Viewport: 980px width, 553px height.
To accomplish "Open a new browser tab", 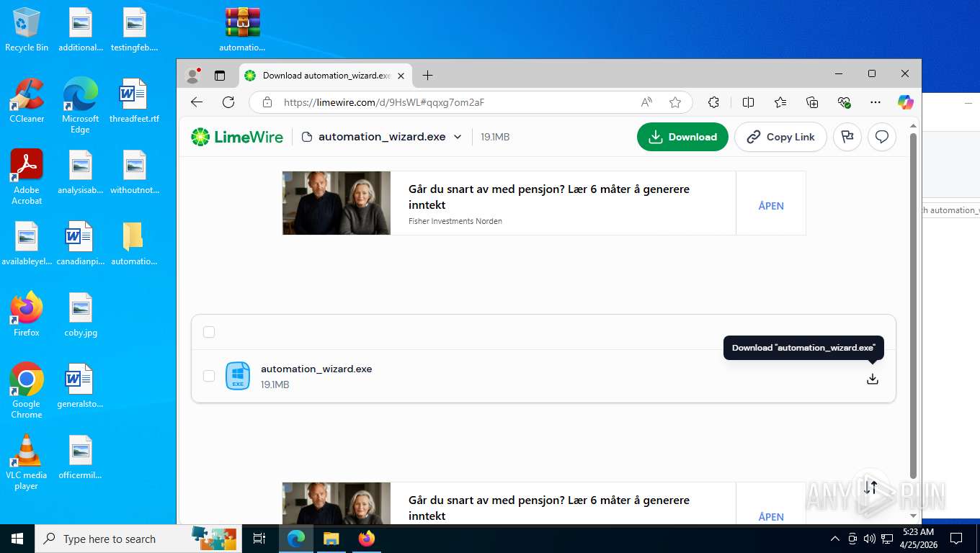I will click(x=427, y=76).
